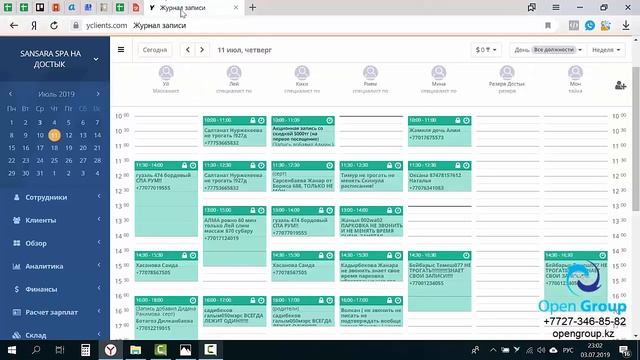640x360 pixels.
Task: Open Сотрудники menu item
Action: click(x=46, y=197)
